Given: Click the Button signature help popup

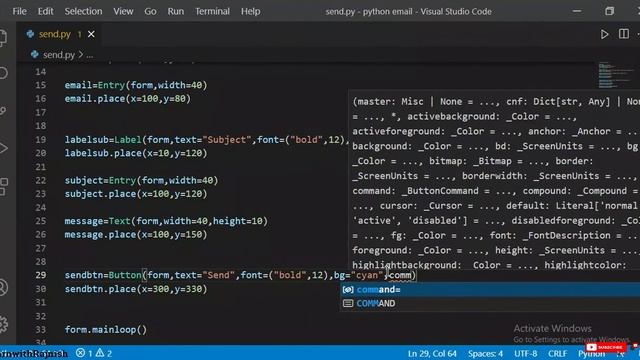Looking at the screenshot, I should 494,180.
